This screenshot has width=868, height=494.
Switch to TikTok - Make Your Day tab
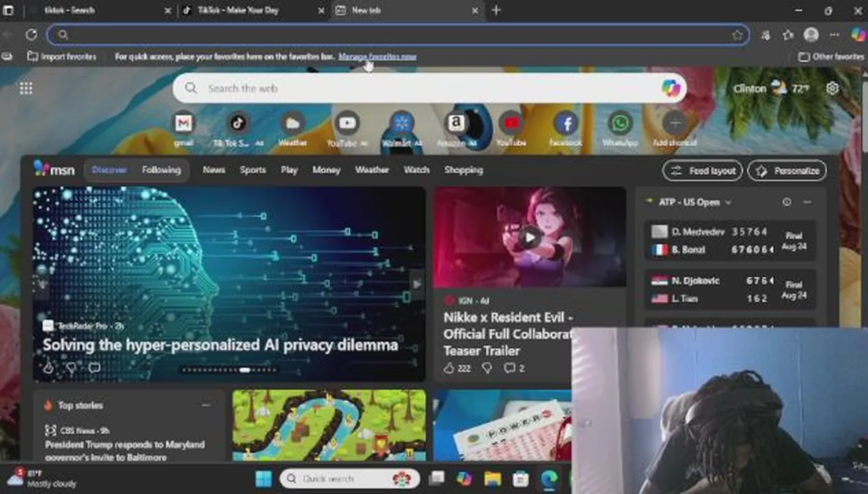[254, 10]
